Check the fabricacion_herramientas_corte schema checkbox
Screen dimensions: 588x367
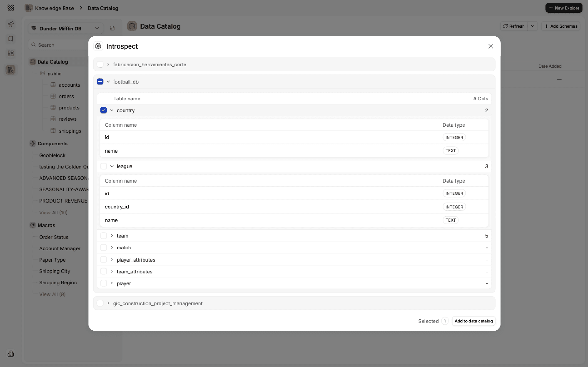tap(100, 64)
